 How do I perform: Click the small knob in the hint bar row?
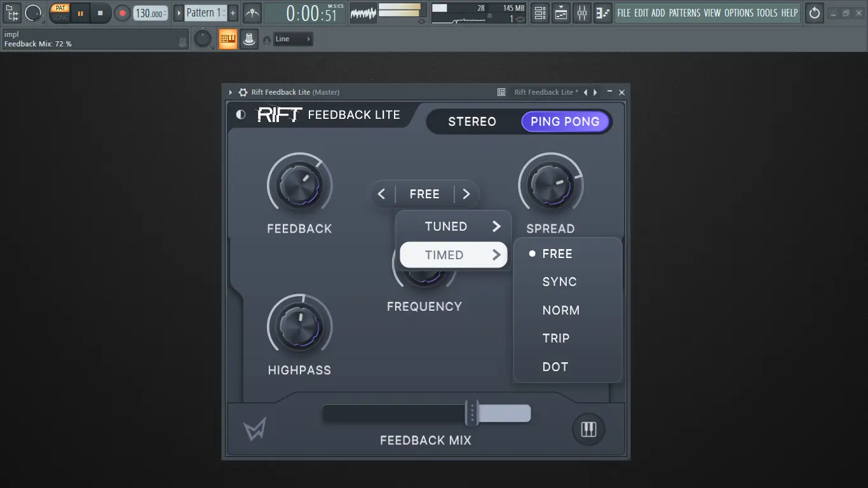pos(203,39)
